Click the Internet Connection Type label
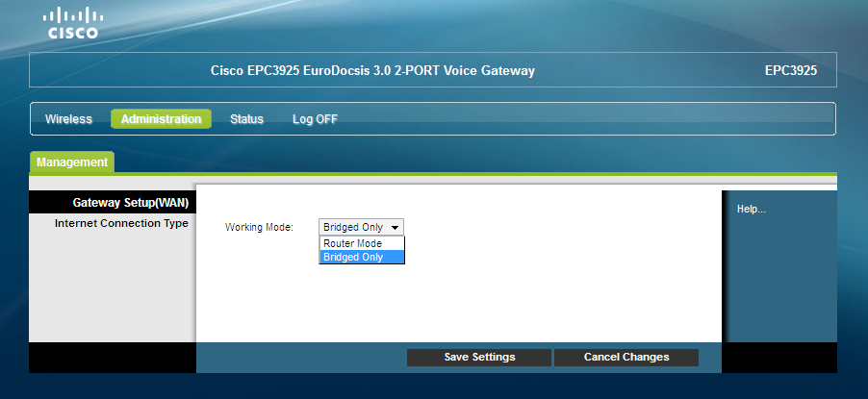The width and height of the screenshot is (868, 399). pyautogui.click(x=121, y=224)
